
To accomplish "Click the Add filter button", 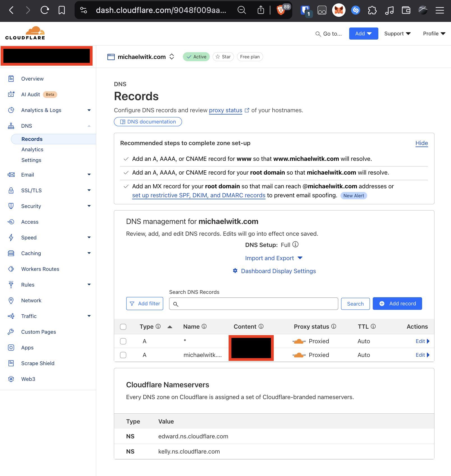I will click(x=145, y=304).
